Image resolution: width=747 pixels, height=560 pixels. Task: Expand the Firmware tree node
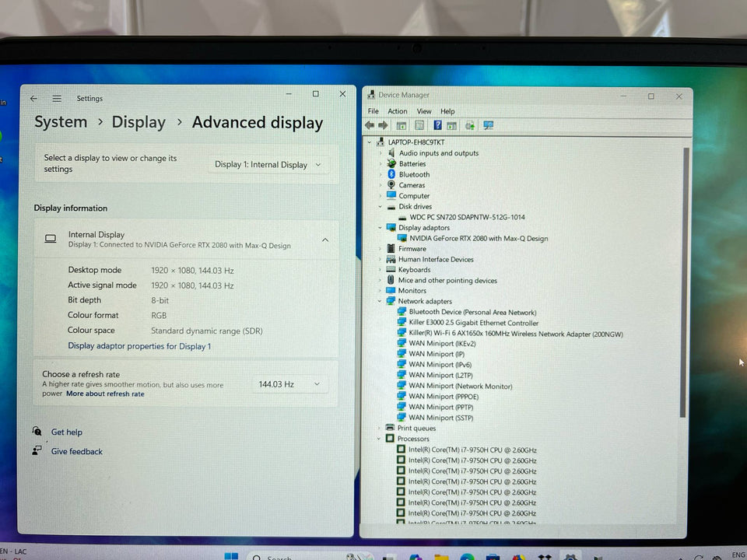381,249
